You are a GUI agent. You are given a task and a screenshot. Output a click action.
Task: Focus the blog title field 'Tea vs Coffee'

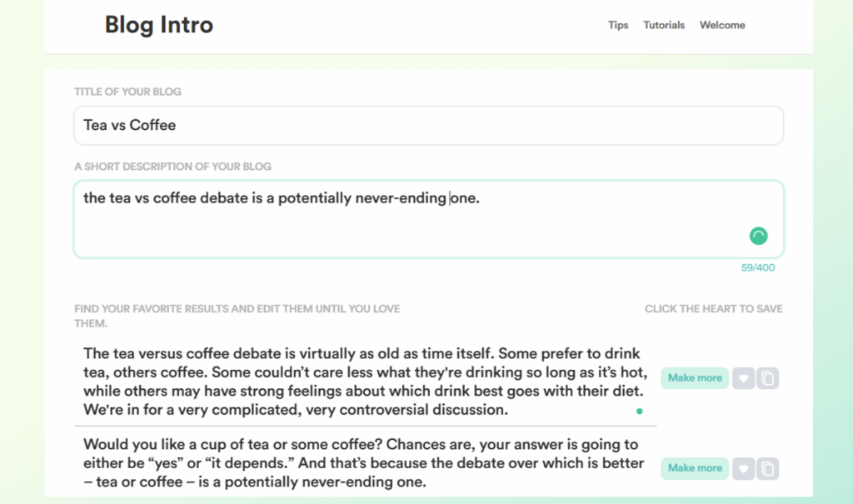point(429,125)
